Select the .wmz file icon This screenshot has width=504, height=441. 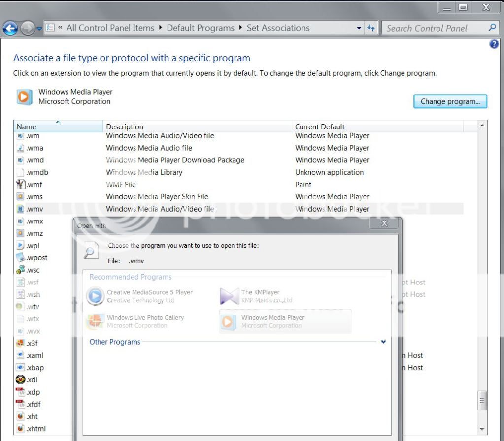click(x=20, y=233)
